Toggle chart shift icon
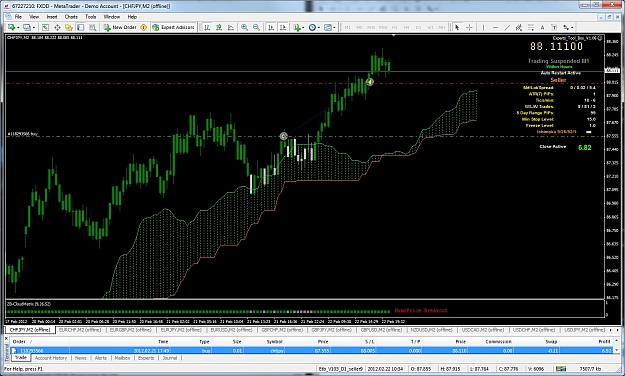Screen dimensions: 625x376 [x=283, y=27]
